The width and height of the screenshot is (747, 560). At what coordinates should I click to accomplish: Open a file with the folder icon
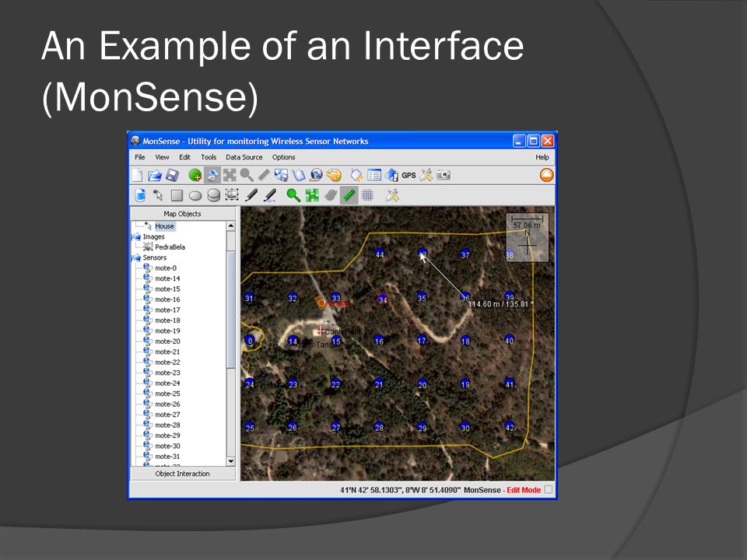tap(154, 175)
